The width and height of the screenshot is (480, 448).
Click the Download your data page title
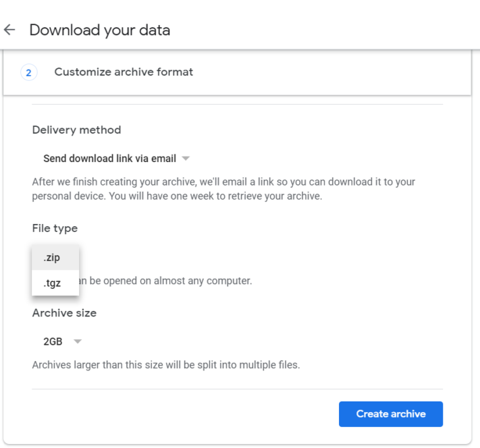99,30
